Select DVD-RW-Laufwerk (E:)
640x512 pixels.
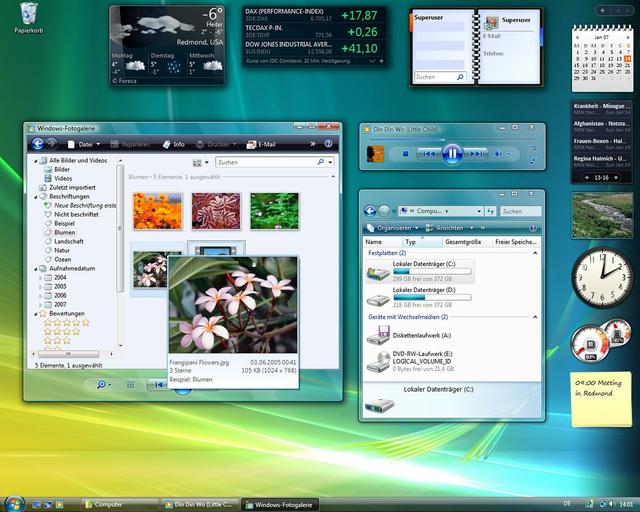[410, 361]
